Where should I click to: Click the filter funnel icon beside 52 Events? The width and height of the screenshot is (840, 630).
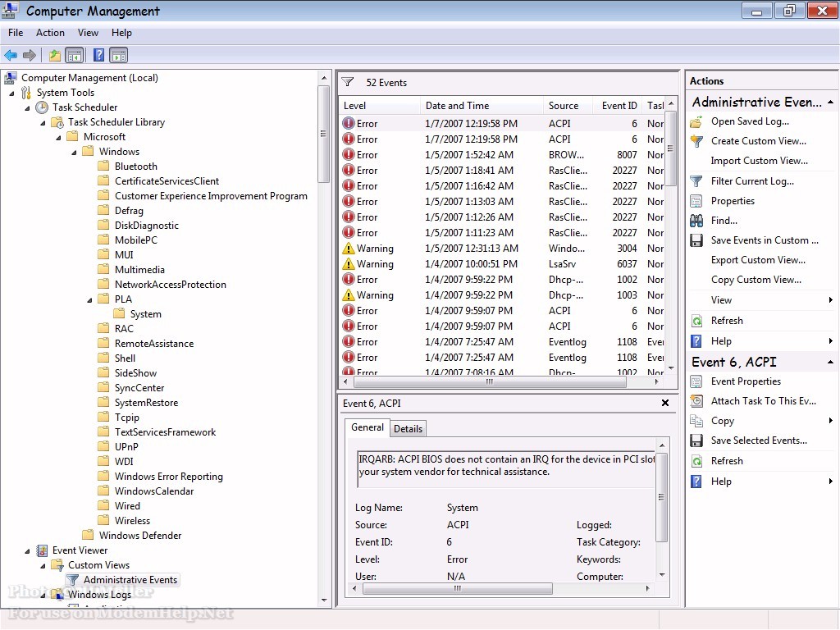coord(348,83)
